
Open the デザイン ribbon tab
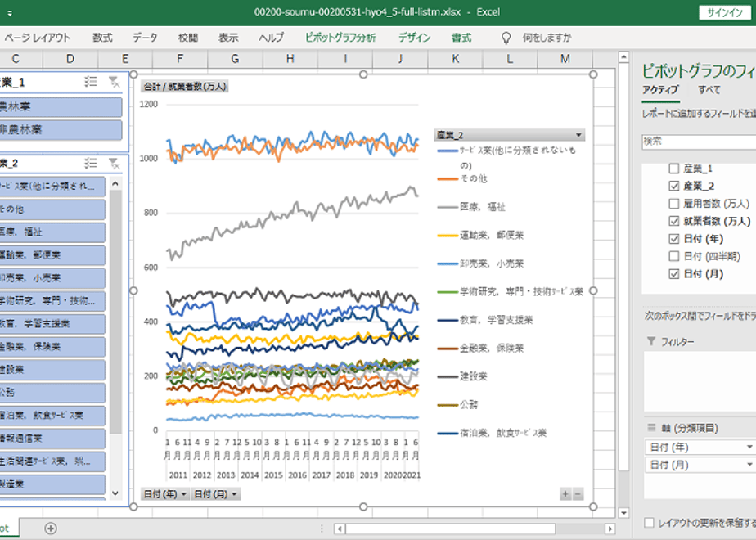click(414, 38)
